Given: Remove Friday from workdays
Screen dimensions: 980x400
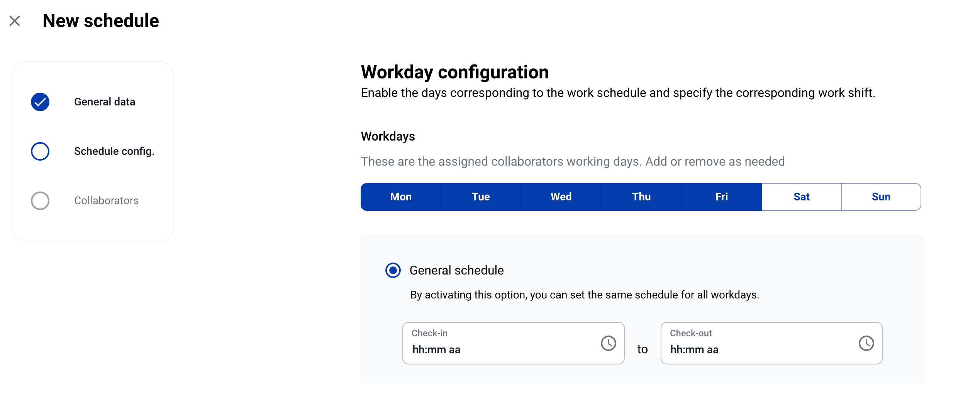Looking at the screenshot, I should click(722, 197).
